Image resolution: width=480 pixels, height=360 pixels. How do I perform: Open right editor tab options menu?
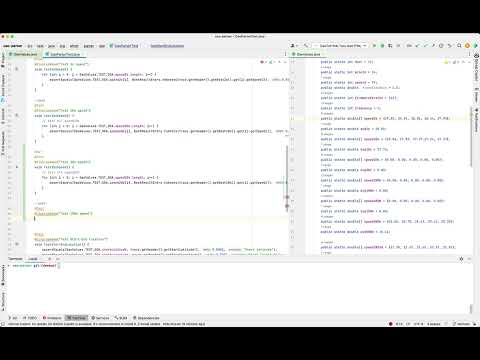point(469,54)
